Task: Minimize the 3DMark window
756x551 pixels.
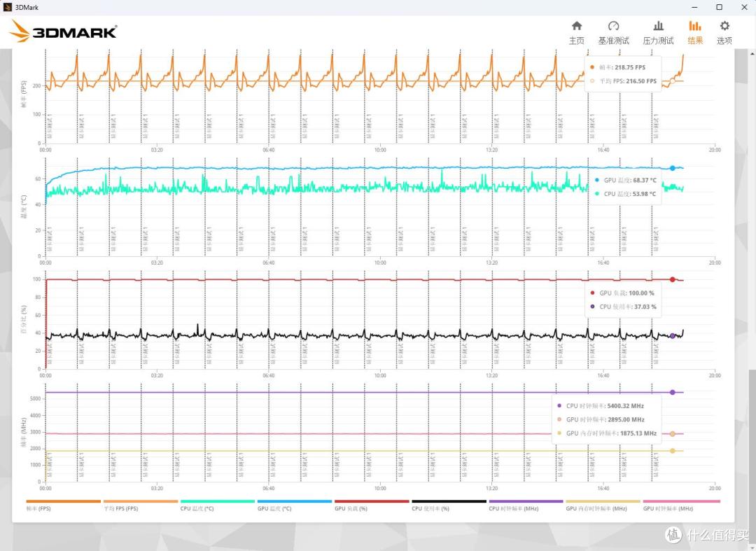Action: coord(695,7)
